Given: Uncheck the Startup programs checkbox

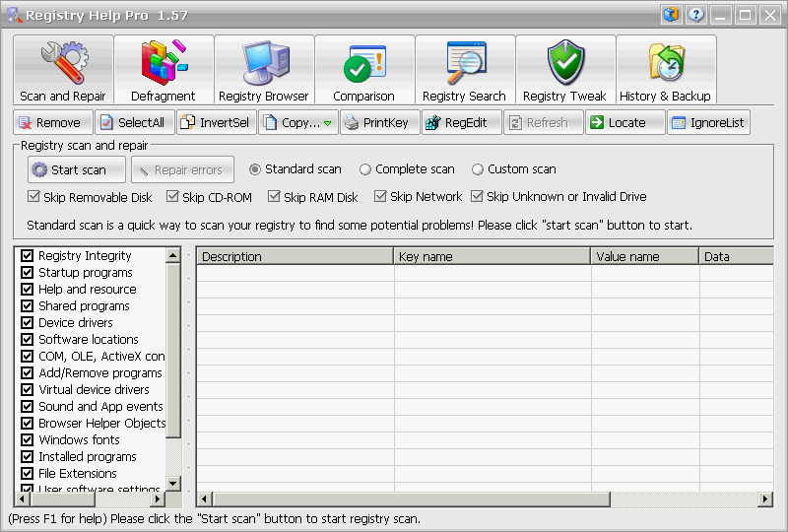Looking at the screenshot, I should coord(28,273).
